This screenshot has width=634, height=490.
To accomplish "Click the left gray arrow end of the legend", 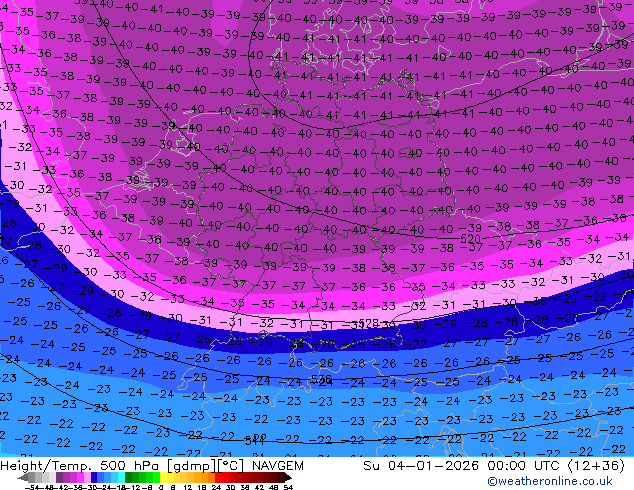I will tap(23, 477).
